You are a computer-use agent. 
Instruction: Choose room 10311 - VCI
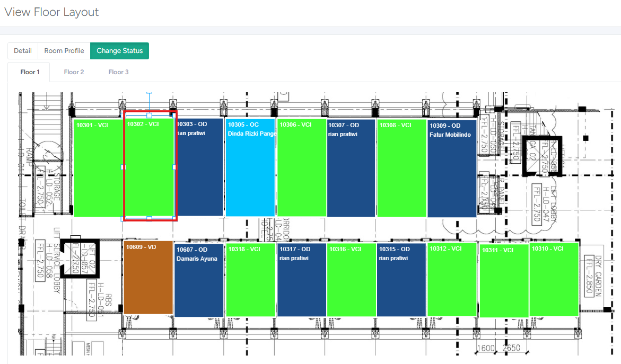[504, 281]
